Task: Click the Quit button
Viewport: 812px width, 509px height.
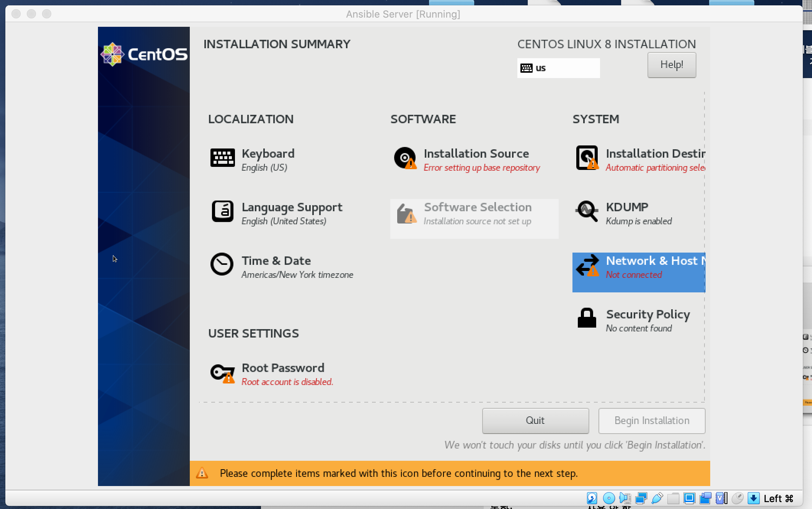Action: click(535, 421)
